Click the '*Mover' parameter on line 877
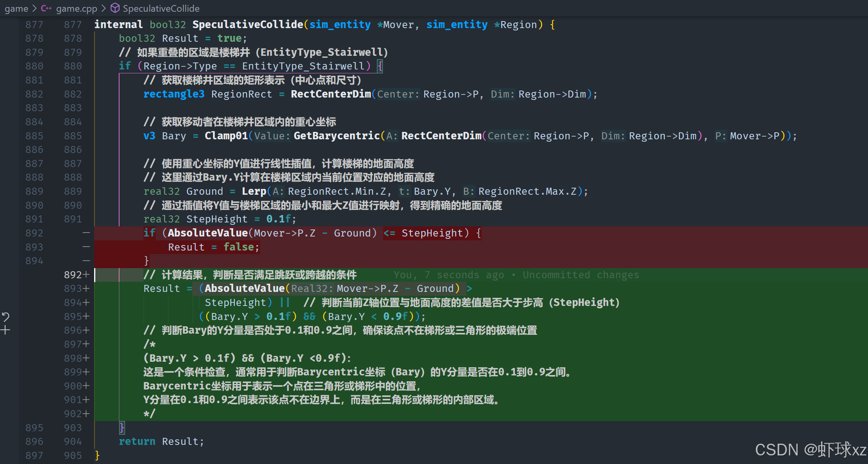 [395, 24]
